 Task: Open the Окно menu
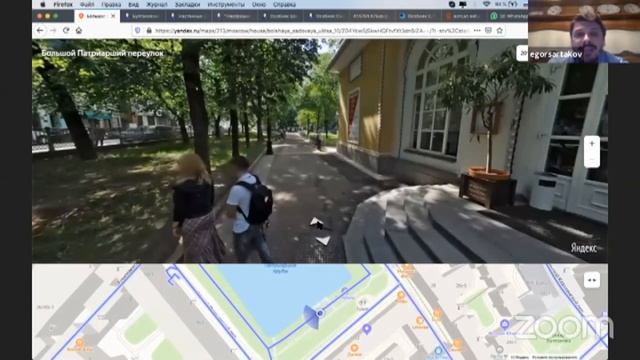point(258,4)
